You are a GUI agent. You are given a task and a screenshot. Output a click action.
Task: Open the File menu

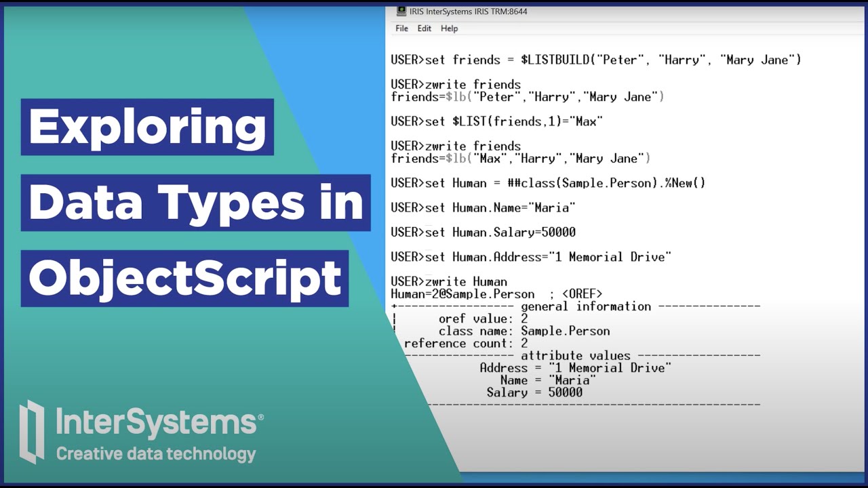[401, 28]
